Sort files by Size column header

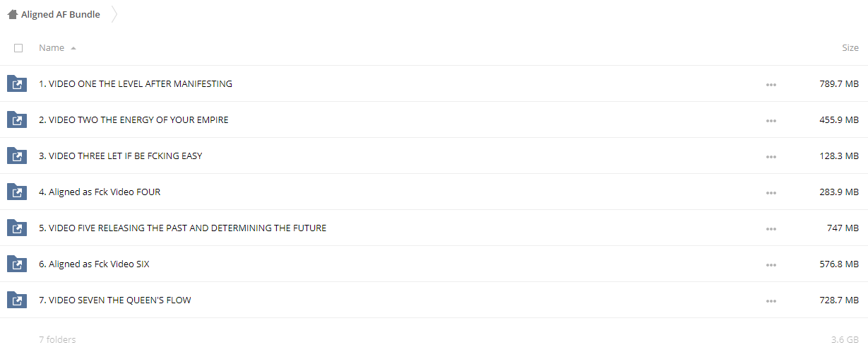coord(850,48)
